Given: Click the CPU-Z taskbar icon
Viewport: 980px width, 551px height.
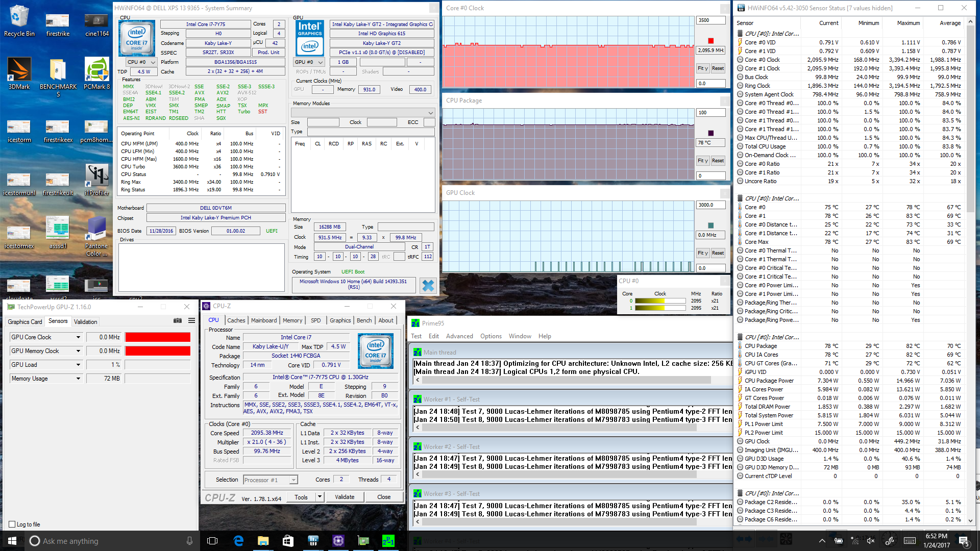Looking at the screenshot, I should 338,541.
